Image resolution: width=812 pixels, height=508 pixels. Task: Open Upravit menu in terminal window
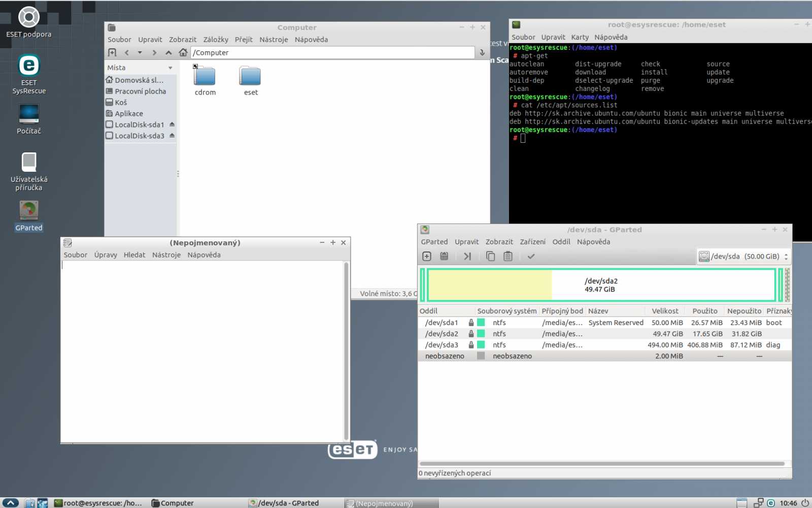[553, 37]
